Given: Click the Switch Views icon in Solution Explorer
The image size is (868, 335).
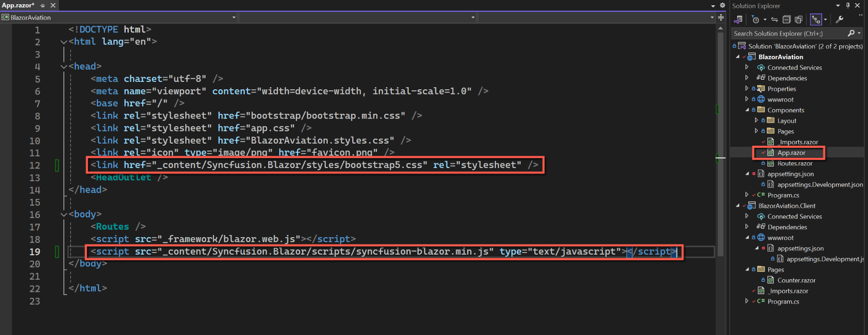Looking at the screenshot, I should (738, 20).
